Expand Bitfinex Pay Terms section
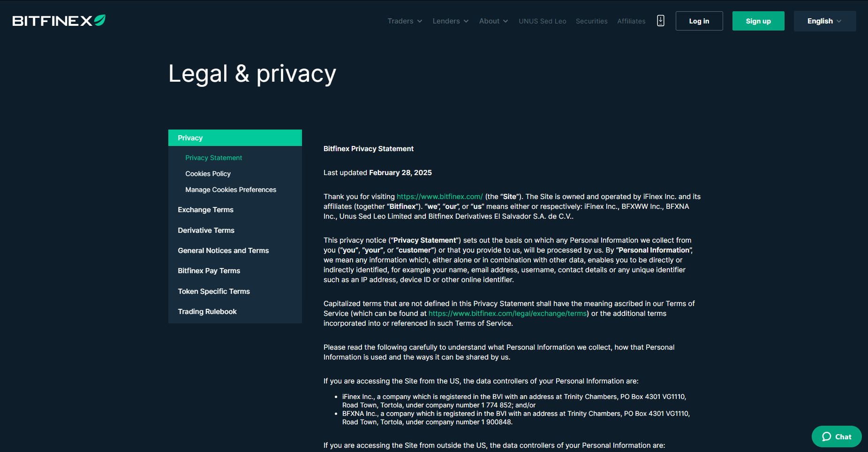 [209, 271]
